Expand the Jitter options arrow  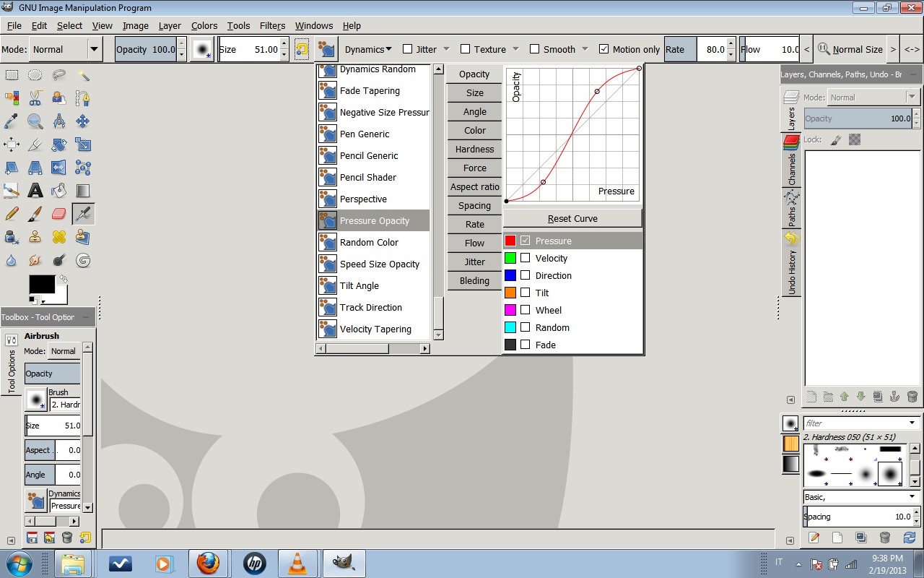click(x=446, y=49)
